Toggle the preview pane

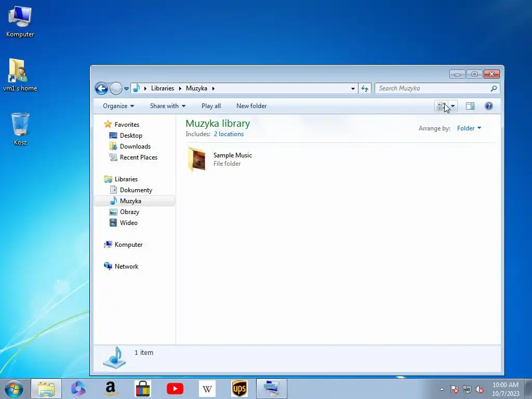coord(470,106)
